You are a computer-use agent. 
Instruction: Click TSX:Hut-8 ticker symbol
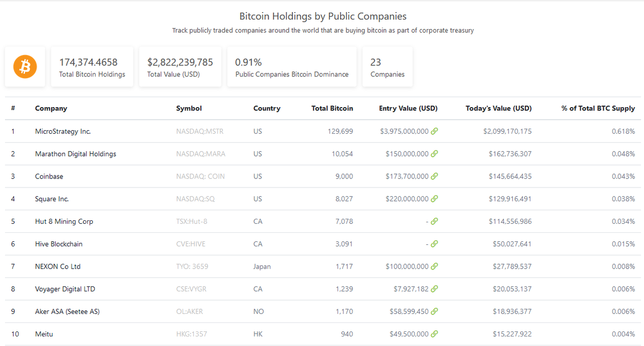[192, 221]
